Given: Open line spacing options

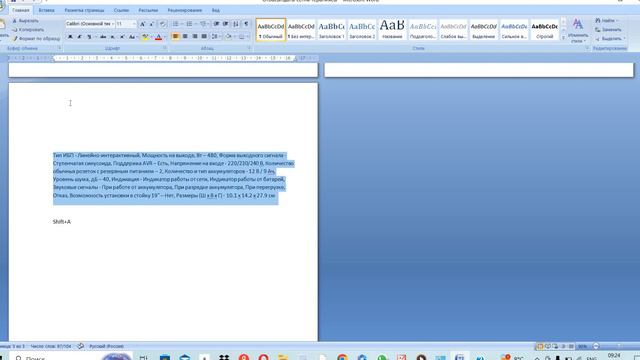Looking at the screenshot, I should click(215, 37).
